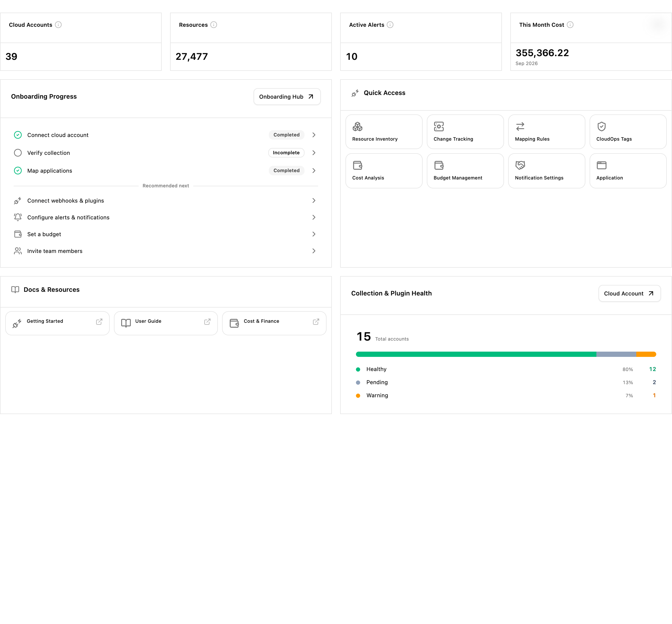This screenshot has width=672, height=624.
Task: Open Application window icon tile
Action: pos(628,171)
